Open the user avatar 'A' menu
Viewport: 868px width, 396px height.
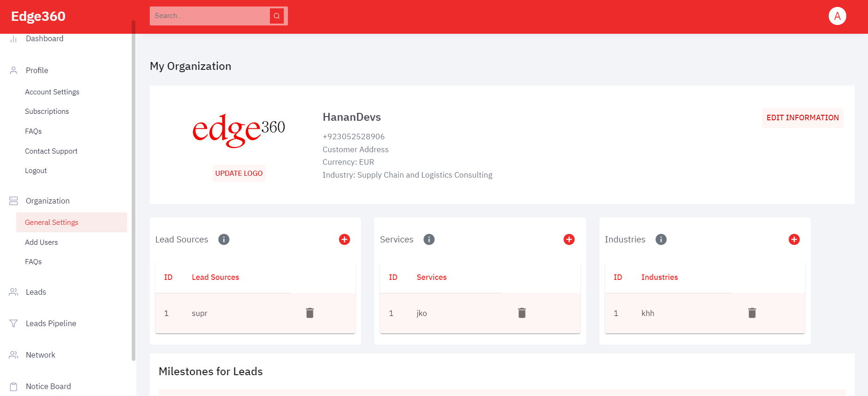pos(837,16)
